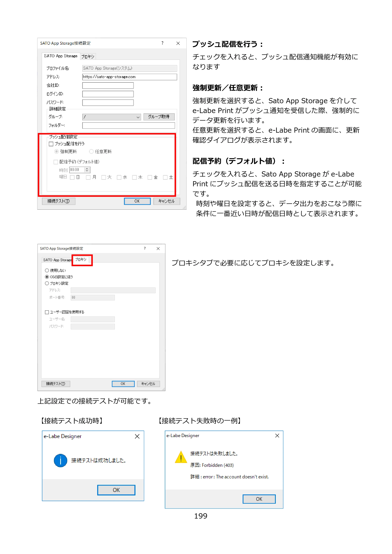Viewport: 392px width, 554px height.
Task: Check the 配信予約(デフォルト値) checkbox
Action: [x=56, y=162]
